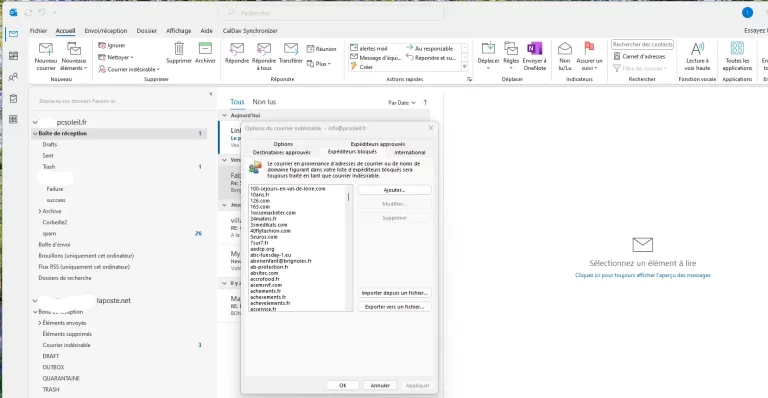This screenshot has width=768, height=398.
Task: Expand the Éléments envoyés folder
Action: [x=40, y=323]
